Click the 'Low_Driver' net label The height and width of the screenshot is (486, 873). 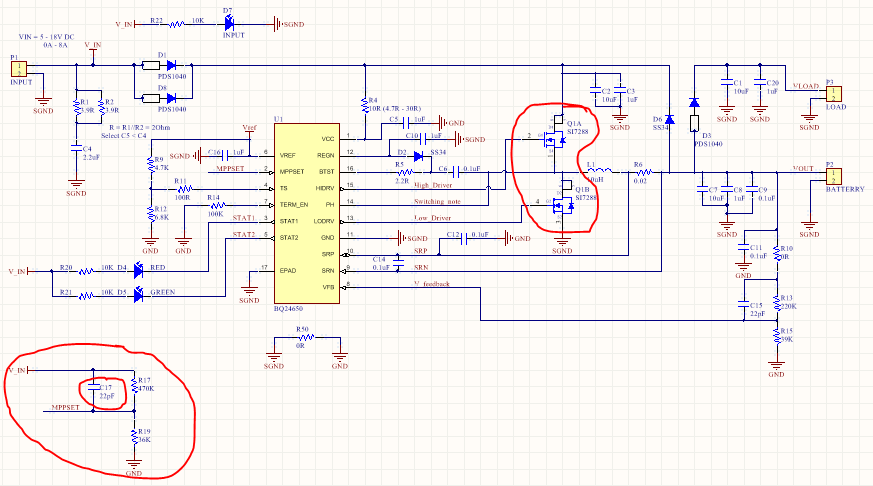[432, 218]
